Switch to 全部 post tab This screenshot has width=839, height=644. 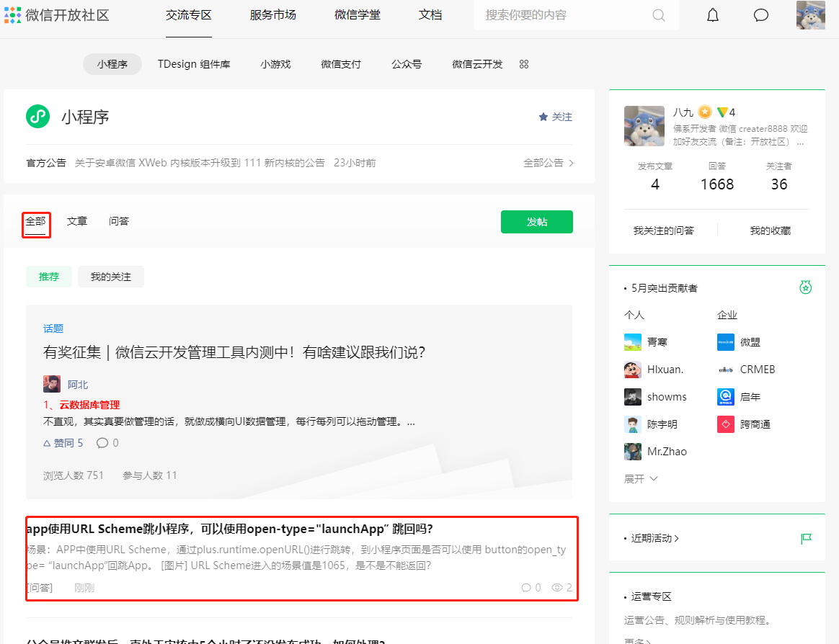36,221
